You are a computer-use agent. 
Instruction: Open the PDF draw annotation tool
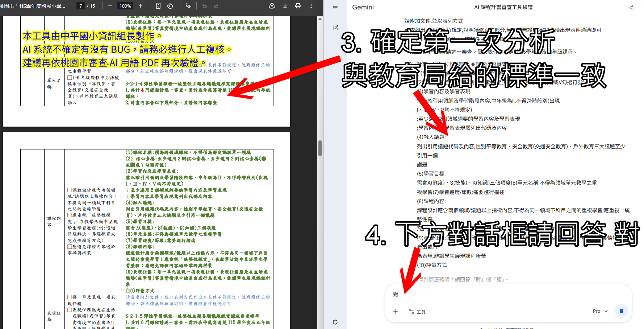point(188,6)
